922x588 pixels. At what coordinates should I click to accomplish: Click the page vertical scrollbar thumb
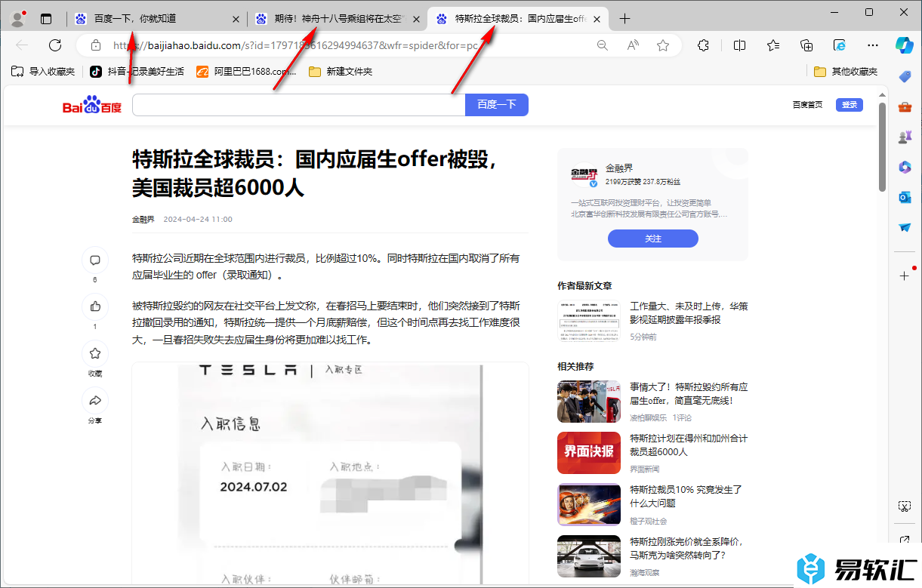[x=882, y=148]
